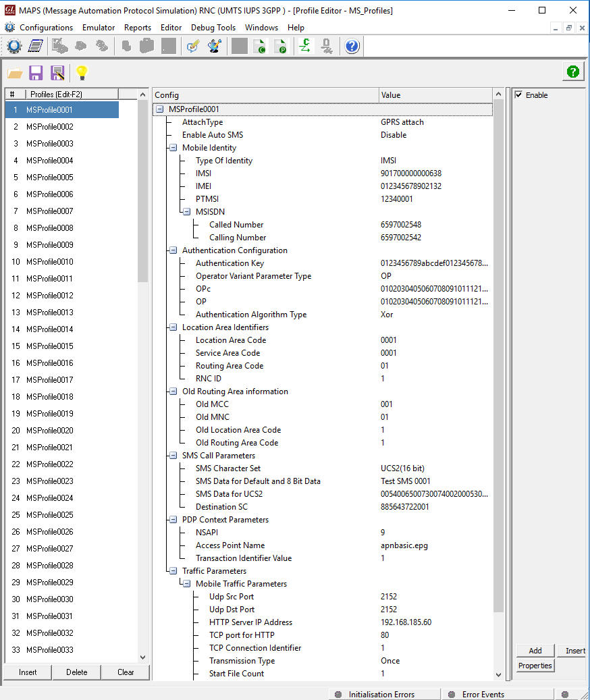Open the Testbed Setup gear icon

tap(15, 46)
